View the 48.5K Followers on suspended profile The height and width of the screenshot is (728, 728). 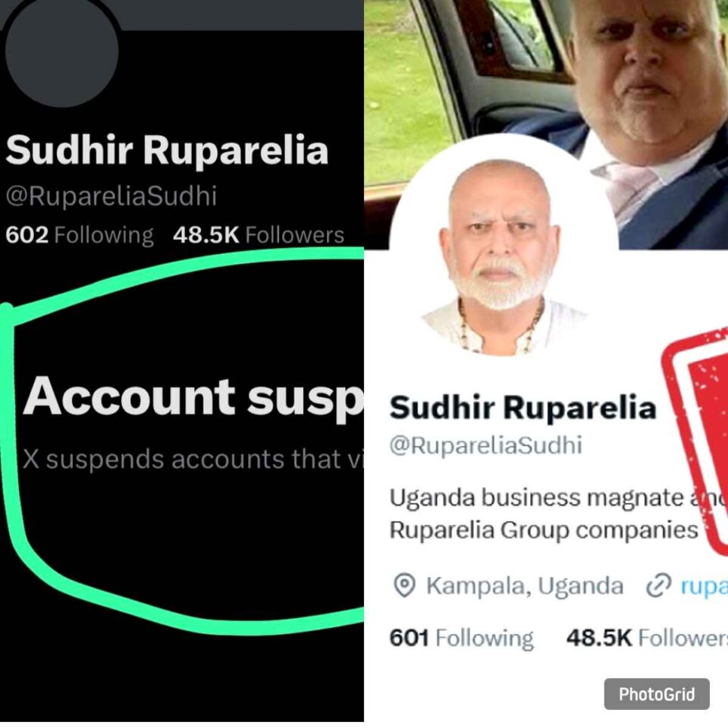click(x=259, y=235)
